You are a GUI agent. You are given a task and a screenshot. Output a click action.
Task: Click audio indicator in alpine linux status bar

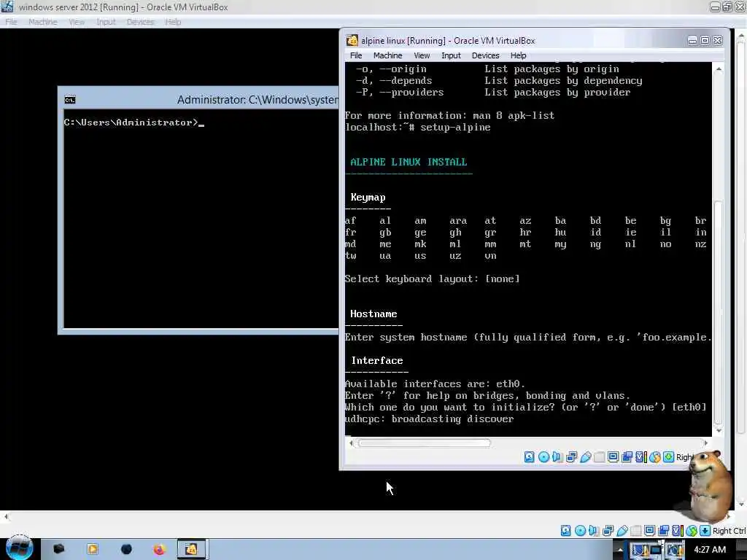point(557,457)
